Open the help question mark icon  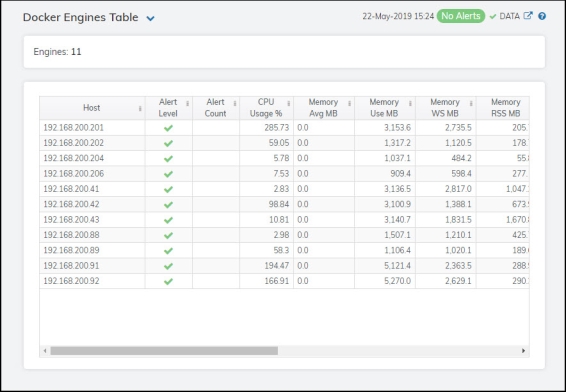point(542,16)
